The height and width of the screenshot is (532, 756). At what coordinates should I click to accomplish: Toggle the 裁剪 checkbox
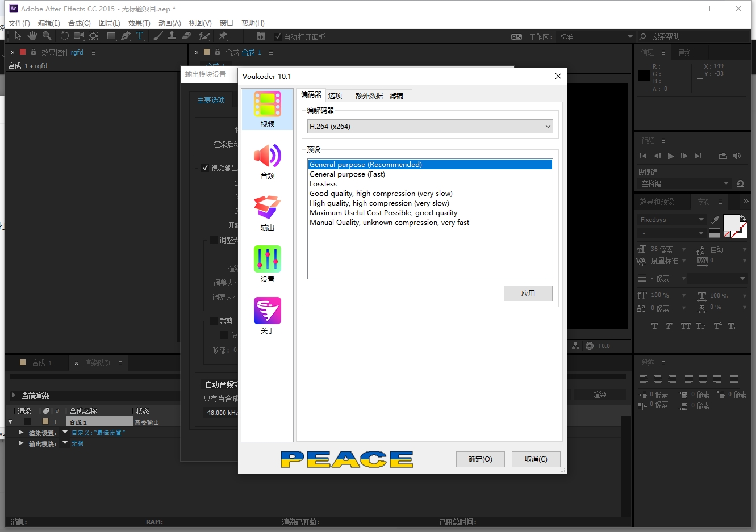pyautogui.click(x=214, y=321)
